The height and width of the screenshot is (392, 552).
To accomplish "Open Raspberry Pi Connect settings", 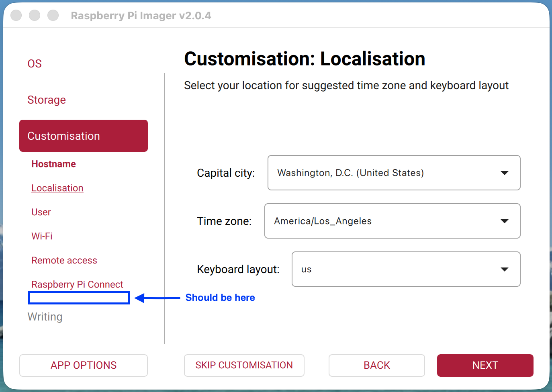I will (77, 284).
